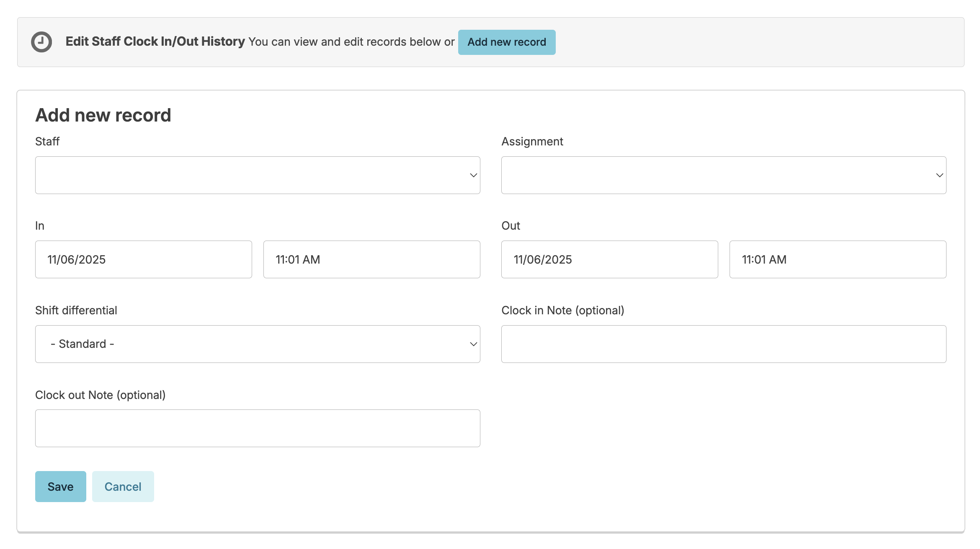Click the Edit Staff Clock In/Out History title

(x=155, y=41)
